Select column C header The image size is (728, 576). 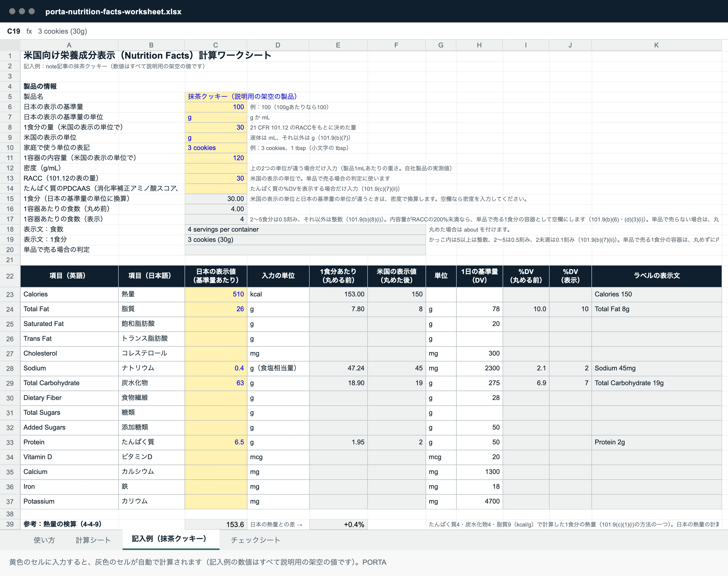click(216, 45)
